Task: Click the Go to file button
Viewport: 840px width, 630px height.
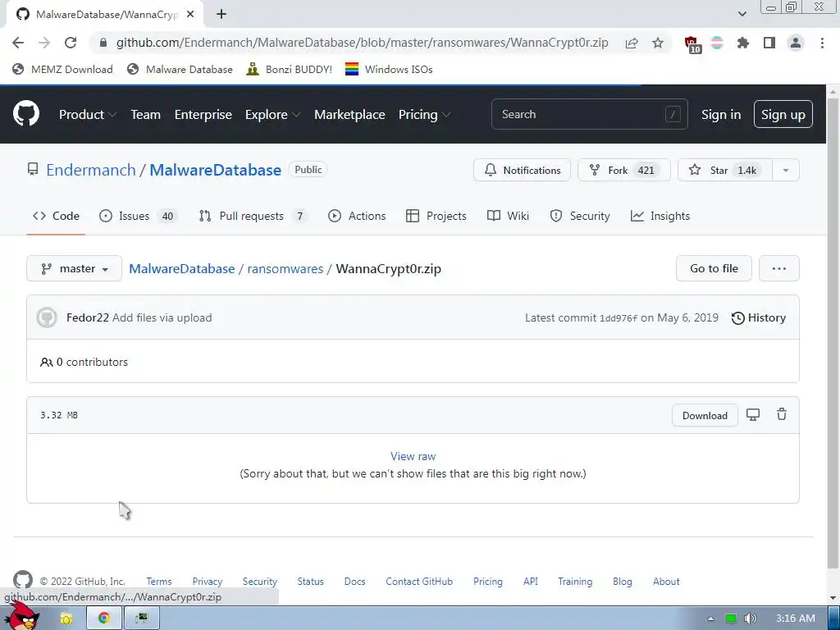Action: [x=714, y=268]
